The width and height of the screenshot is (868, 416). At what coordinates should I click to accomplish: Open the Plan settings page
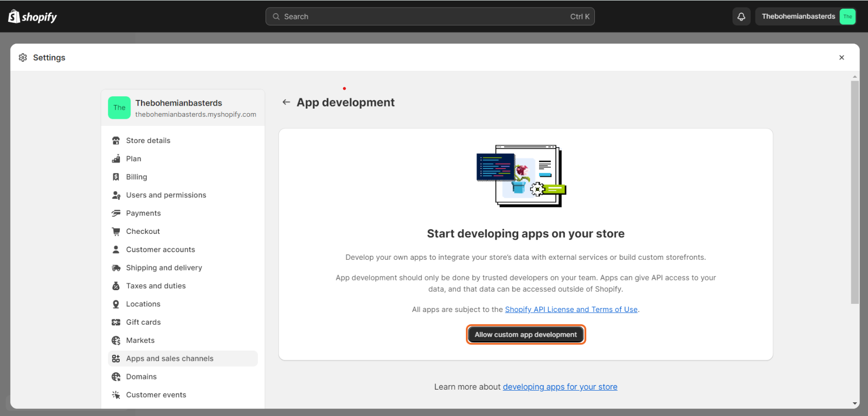coord(183,159)
